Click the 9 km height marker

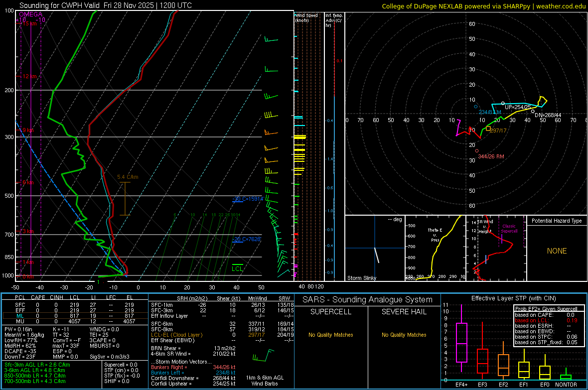(28, 130)
